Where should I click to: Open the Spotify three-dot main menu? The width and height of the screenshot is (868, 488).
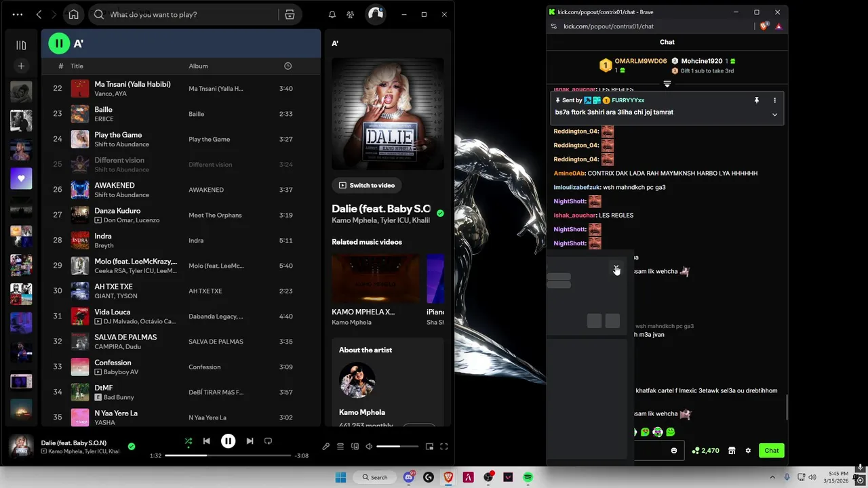pyautogui.click(x=18, y=14)
